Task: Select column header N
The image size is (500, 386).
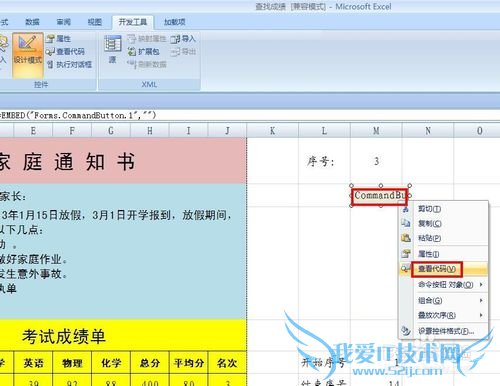Action: point(428,131)
